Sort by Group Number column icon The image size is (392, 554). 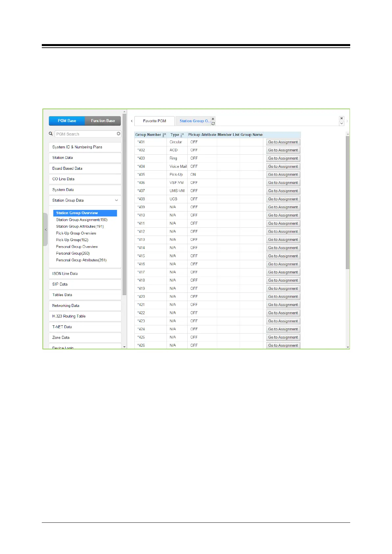tap(164, 135)
